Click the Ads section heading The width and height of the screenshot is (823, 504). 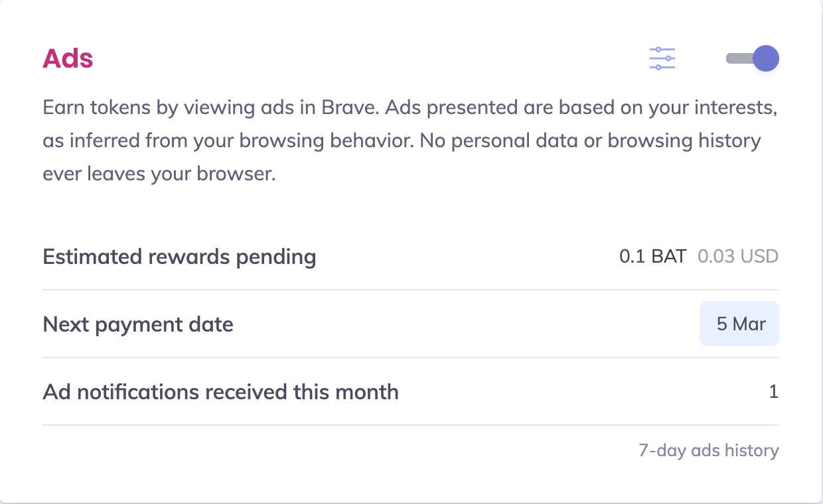click(68, 58)
